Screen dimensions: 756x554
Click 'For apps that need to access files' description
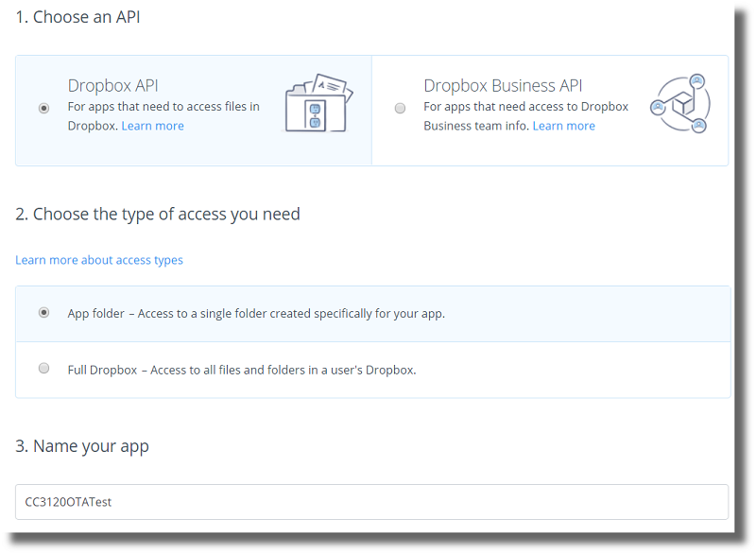(x=163, y=107)
